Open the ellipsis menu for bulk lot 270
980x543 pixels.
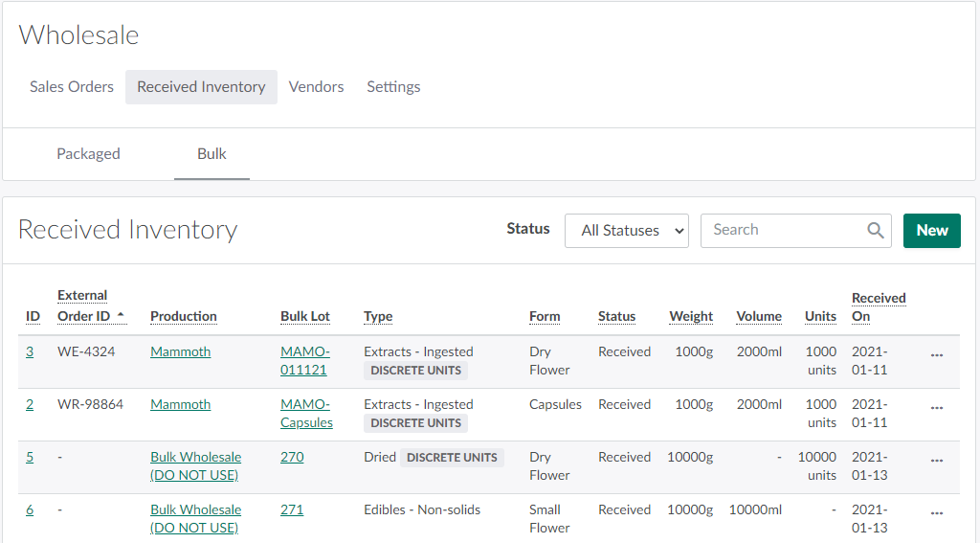point(936,460)
